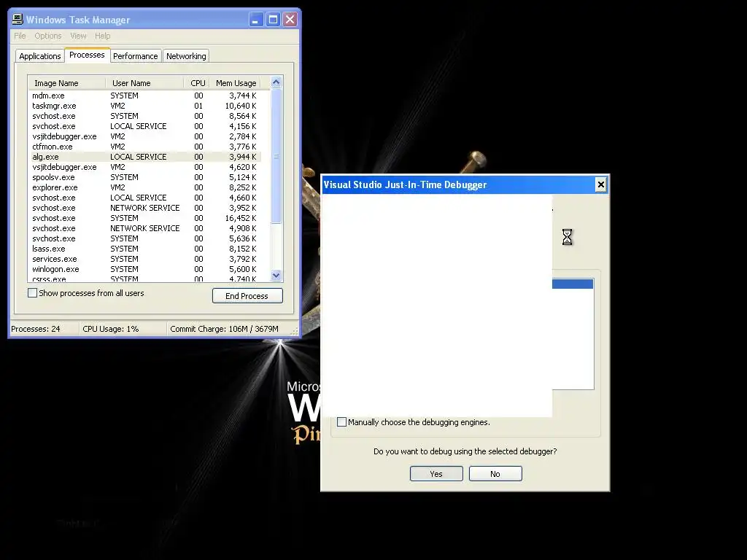
Task: Switch to the Applications tab
Action: click(40, 56)
